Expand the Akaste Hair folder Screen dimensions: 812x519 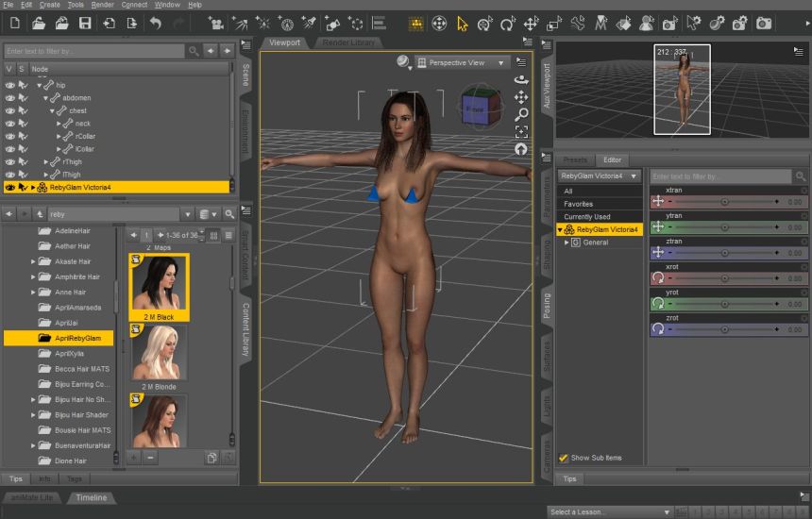coord(33,261)
